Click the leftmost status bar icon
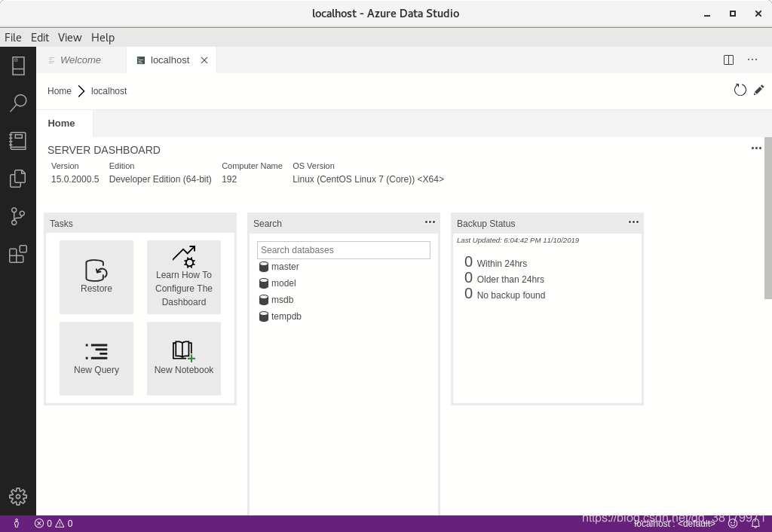 point(17,524)
